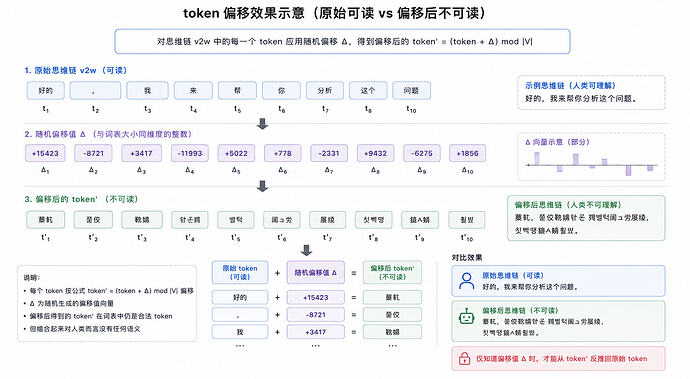Click the purple 随机偏移值 Δ equation header box
The width and height of the screenshot is (690, 379).
316,272
